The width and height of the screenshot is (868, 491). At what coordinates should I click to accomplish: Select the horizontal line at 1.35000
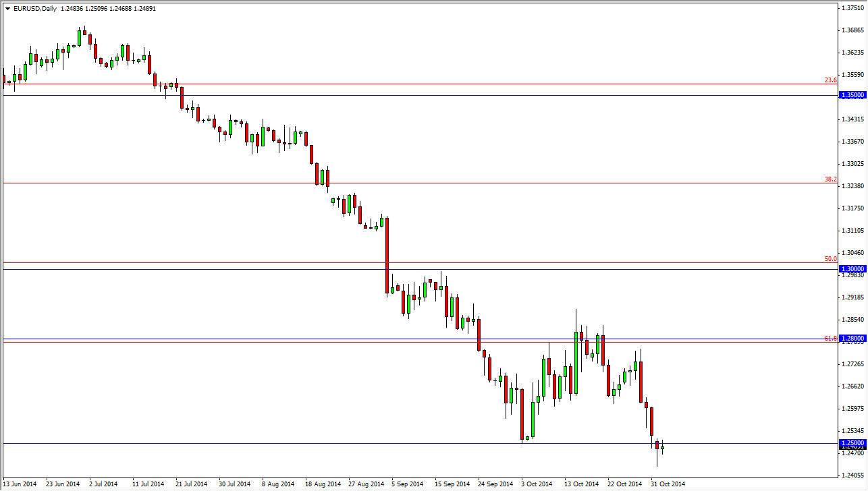coord(405,95)
